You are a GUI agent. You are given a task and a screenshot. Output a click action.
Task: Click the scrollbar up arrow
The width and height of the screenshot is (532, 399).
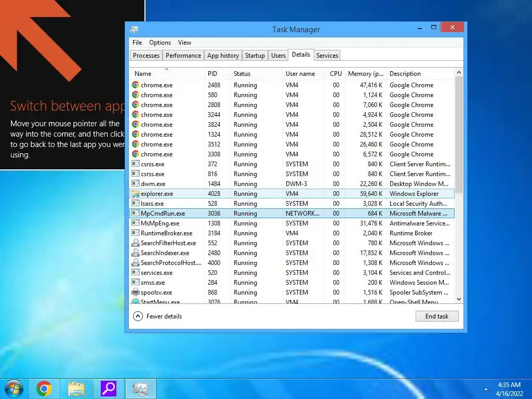coord(459,72)
